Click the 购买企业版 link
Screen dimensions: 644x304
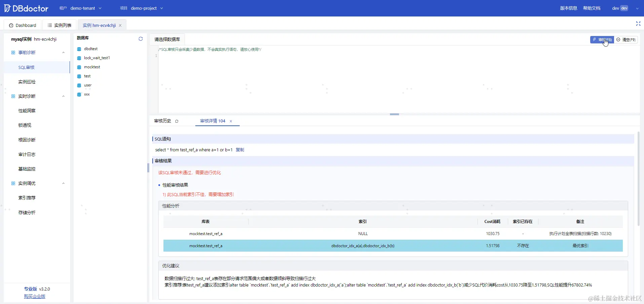click(x=35, y=296)
